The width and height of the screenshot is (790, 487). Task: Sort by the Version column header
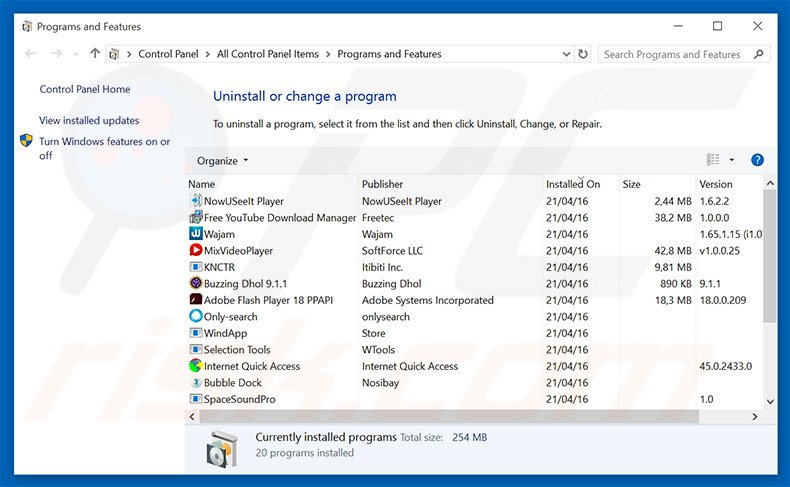[x=715, y=184]
